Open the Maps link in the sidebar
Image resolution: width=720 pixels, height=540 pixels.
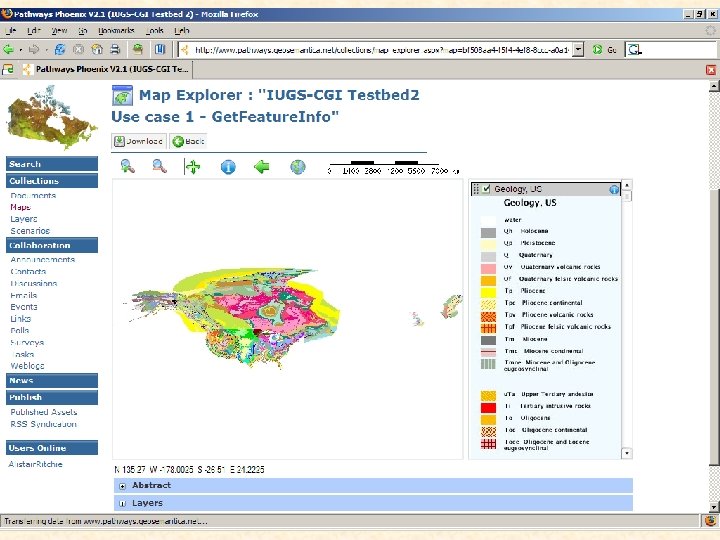20,207
